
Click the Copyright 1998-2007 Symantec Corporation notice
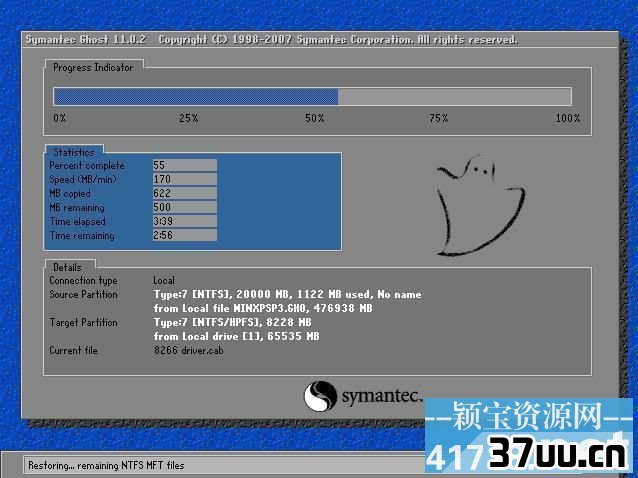coord(338,39)
